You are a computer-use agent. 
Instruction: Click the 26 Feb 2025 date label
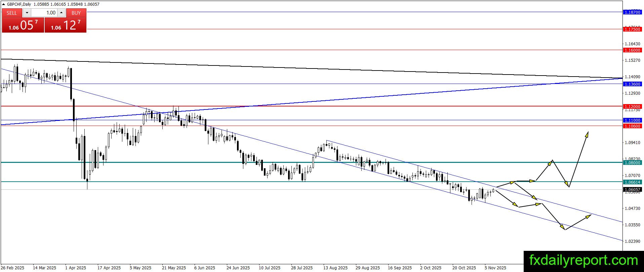(12, 268)
